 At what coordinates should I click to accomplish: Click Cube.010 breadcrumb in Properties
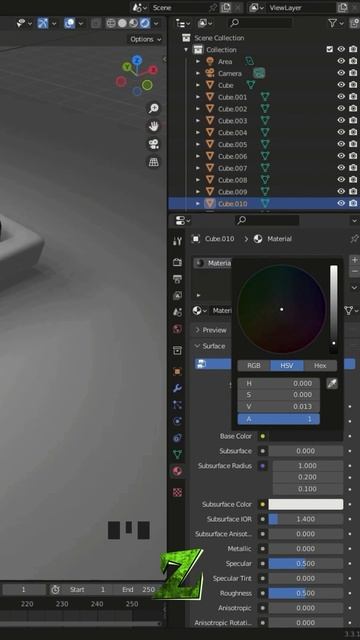click(x=220, y=239)
